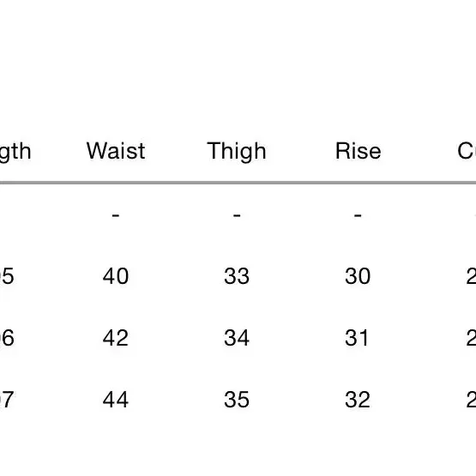Select the Waist value 42
Screen dimensions: 476x476
click(116, 338)
